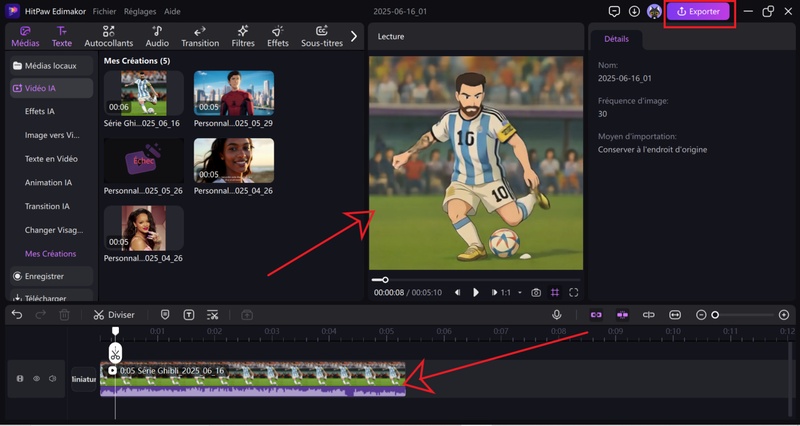Click the timeline align-split icon
Viewport: 800px width, 426px height.
[x=648, y=315]
